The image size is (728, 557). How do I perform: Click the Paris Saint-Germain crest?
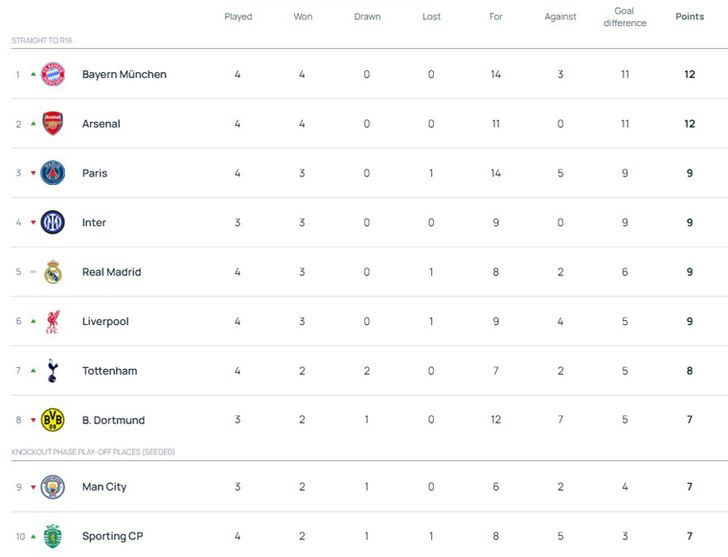point(53,173)
